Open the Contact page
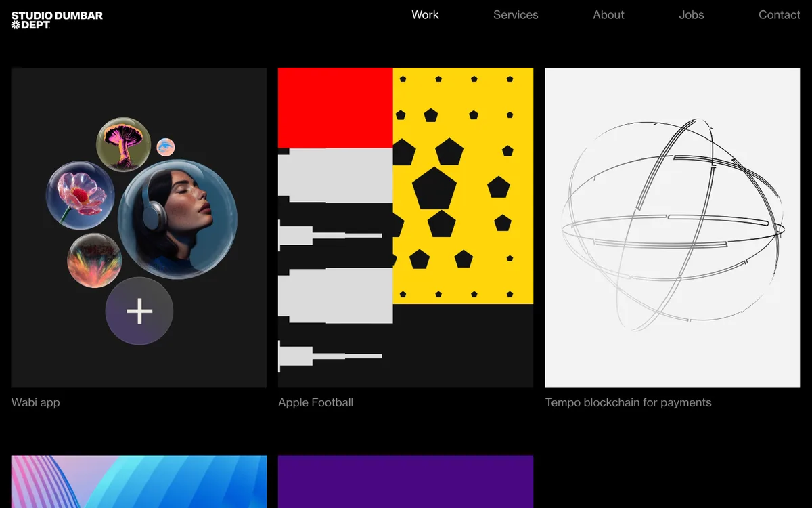 click(x=780, y=15)
